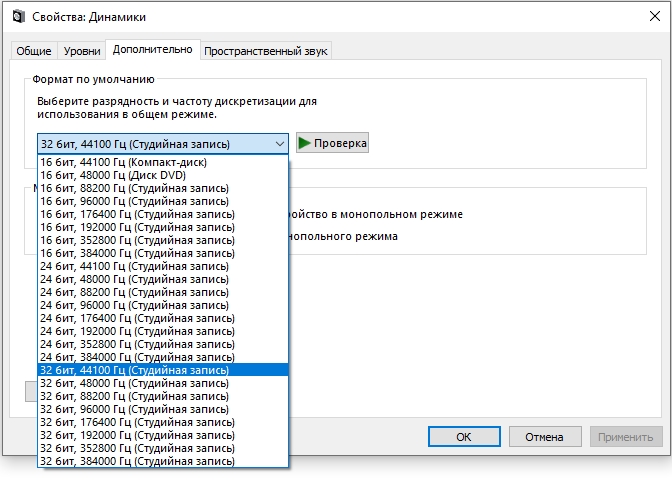The width and height of the screenshot is (672, 496).
Task: Click the Отмена button
Action: (545, 437)
